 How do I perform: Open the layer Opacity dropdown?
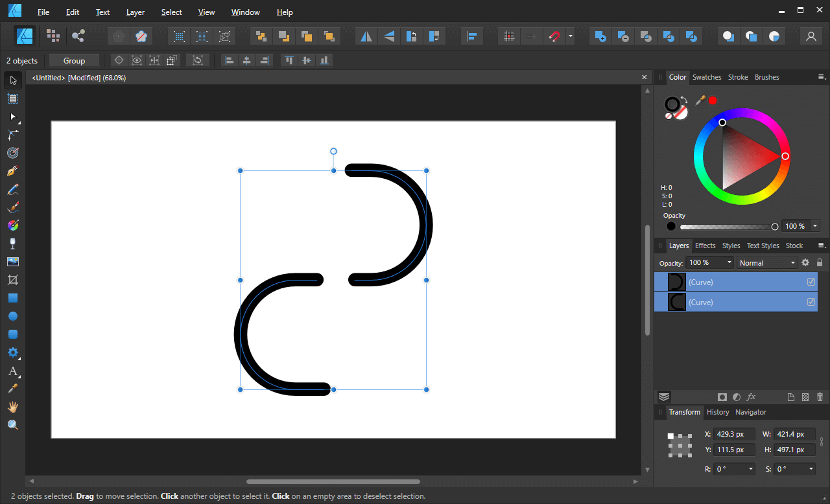[729, 262]
